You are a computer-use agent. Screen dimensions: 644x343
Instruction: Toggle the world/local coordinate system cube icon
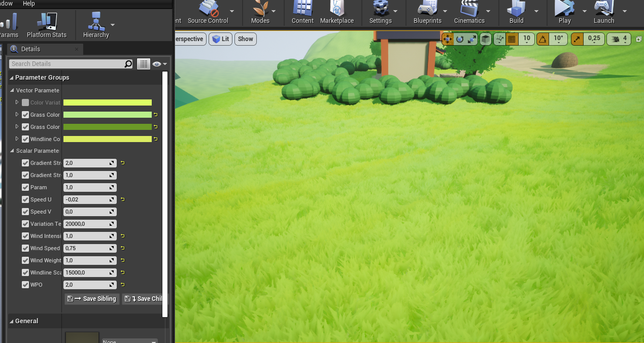tap(486, 39)
